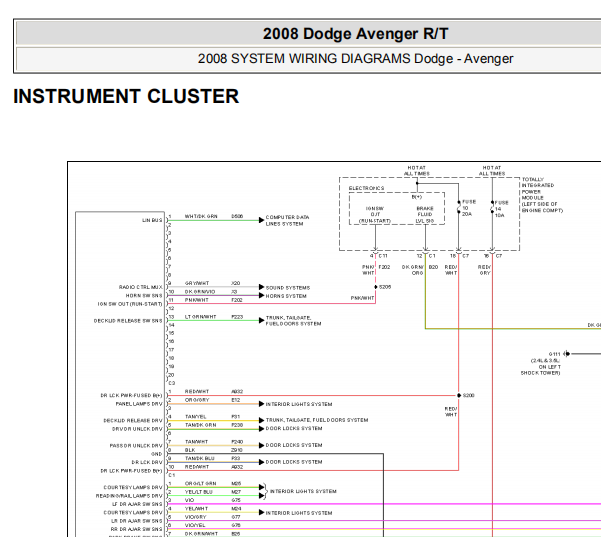Click the 'X20' circuit code
The height and width of the screenshot is (537, 601).
[236, 283]
